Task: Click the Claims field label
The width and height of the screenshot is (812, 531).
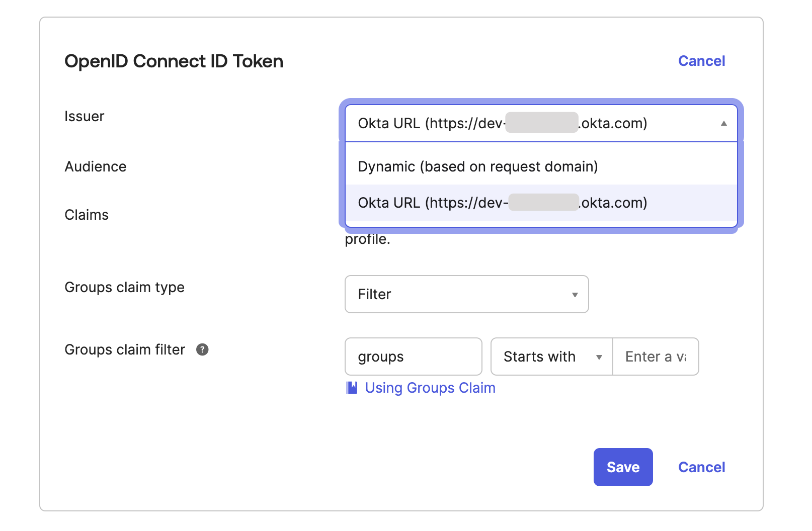Action: [87, 215]
